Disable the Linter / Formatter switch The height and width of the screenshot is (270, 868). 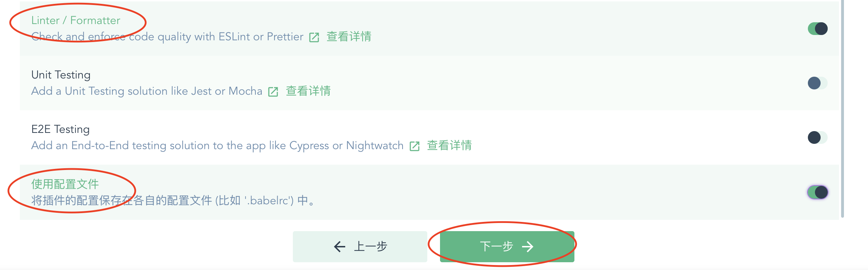point(818,29)
